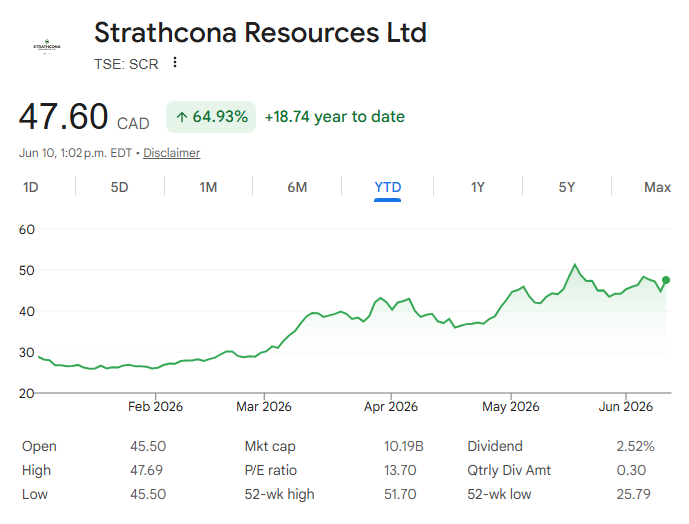The height and width of the screenshot is (524, 689).
Task: Click the High value 47.69
Action: (x=146, y=470)
